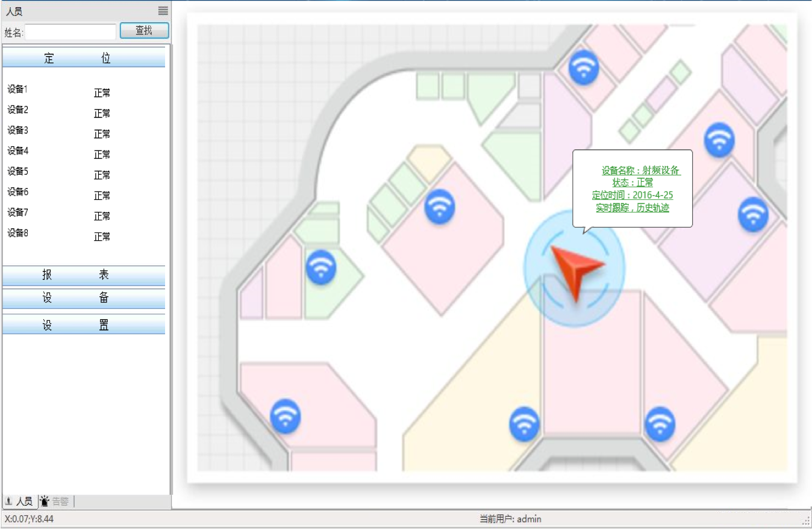Viewport: 812px width, 531px height.
Task: Expand the 报表 section
Action: 84,275
